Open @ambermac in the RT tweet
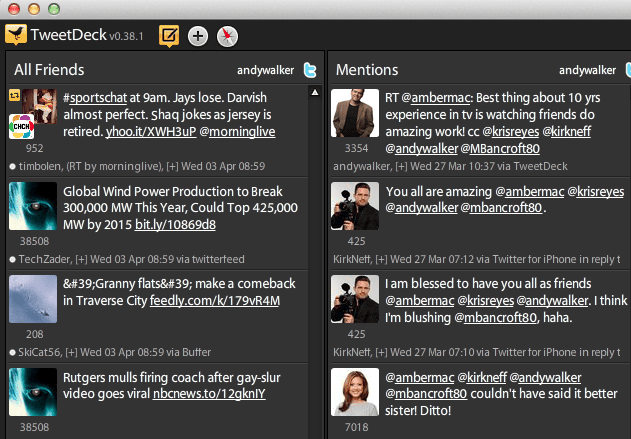 tap(436, 98)
